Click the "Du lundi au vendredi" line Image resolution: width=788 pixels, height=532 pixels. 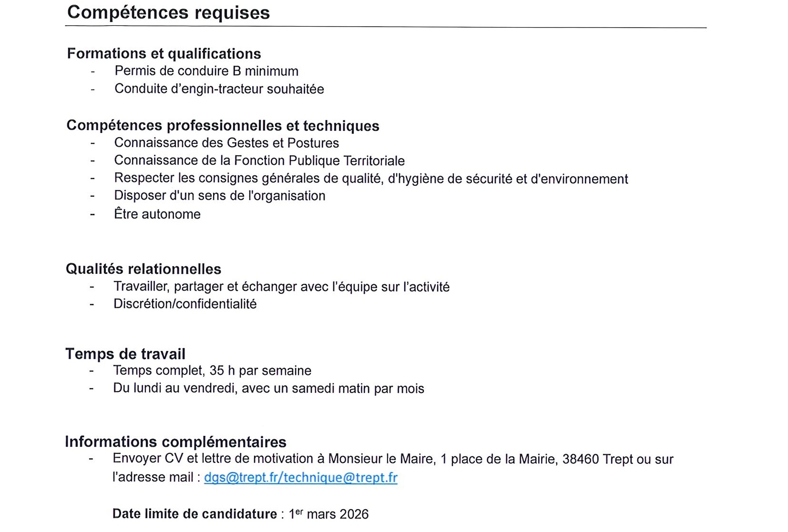click(268, 389)
